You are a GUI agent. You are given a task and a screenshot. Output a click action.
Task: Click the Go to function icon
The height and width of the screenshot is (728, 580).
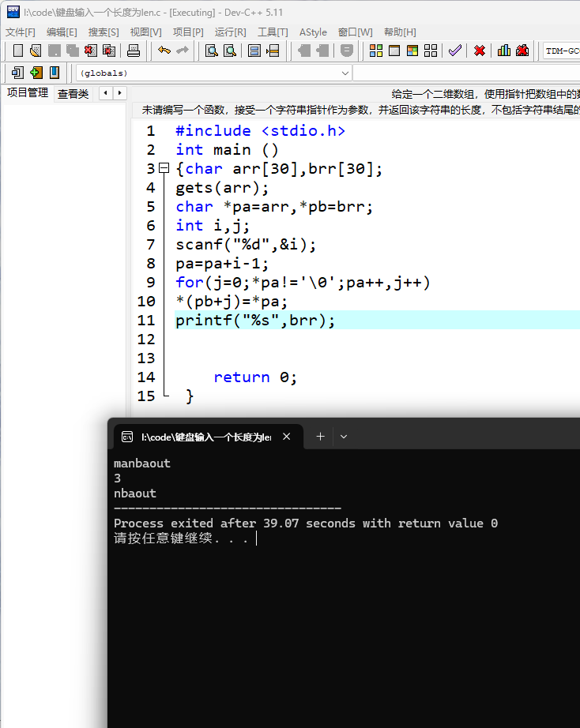pyautogui.click(x=254, y=51)
